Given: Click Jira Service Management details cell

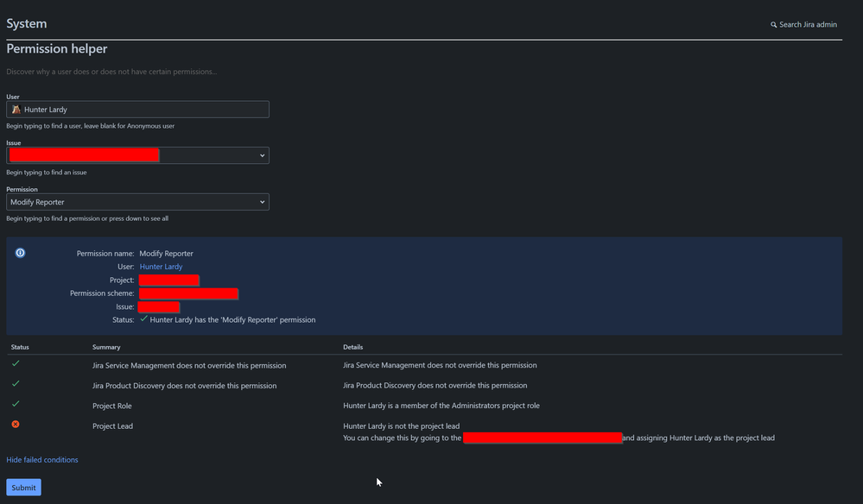Looking at the screenshot, I should click(440, 365).
